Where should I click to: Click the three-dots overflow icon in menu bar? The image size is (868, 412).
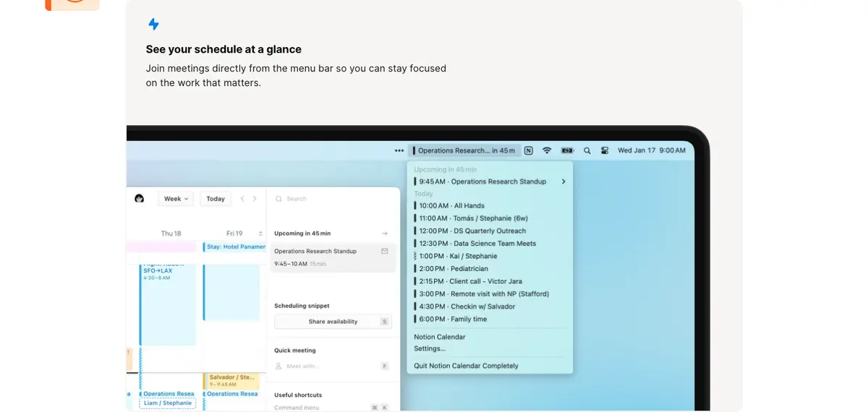click(x=399, y=151)
